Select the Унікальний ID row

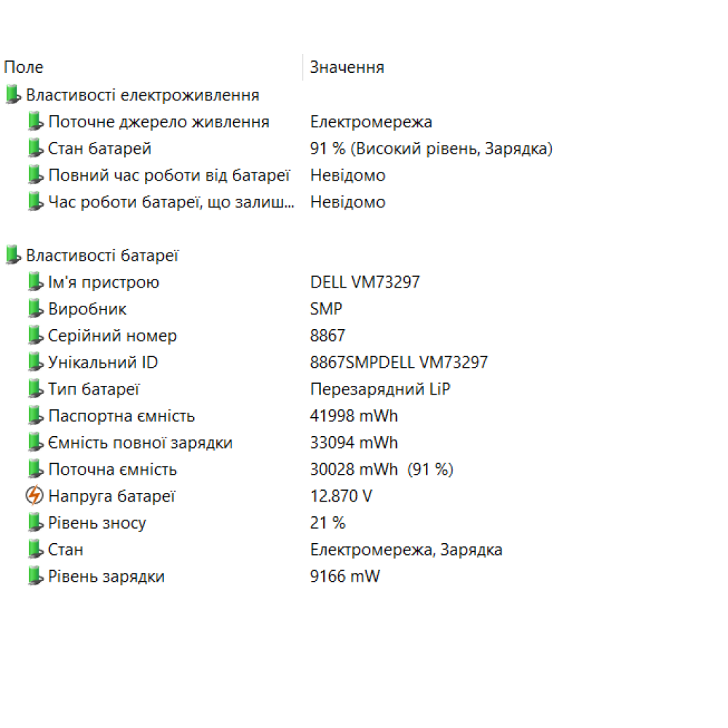click(103, 363)
